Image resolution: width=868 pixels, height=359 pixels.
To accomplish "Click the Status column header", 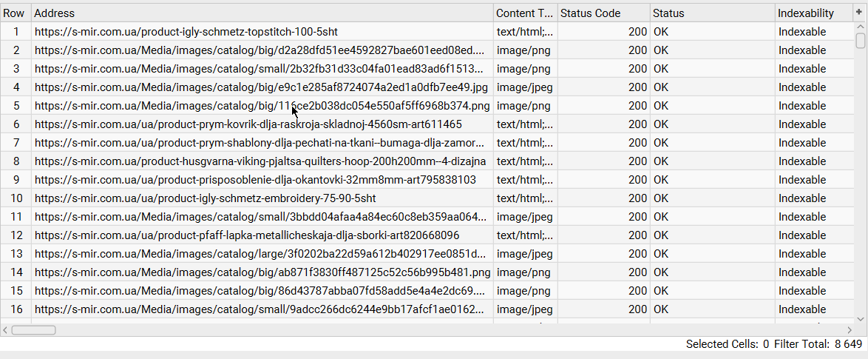I will [712, 13].
